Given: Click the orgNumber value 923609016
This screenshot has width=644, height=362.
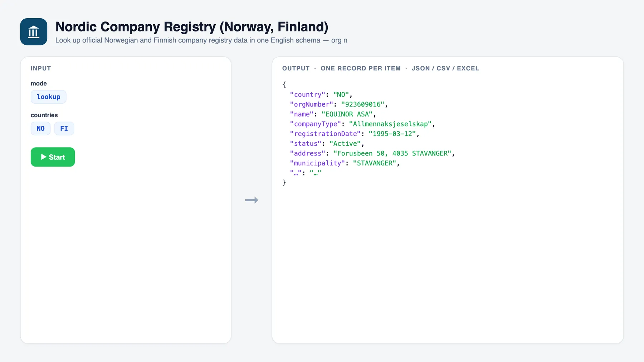Looking at the screenshot, I should pyautogui.click(x=362, y=104).
